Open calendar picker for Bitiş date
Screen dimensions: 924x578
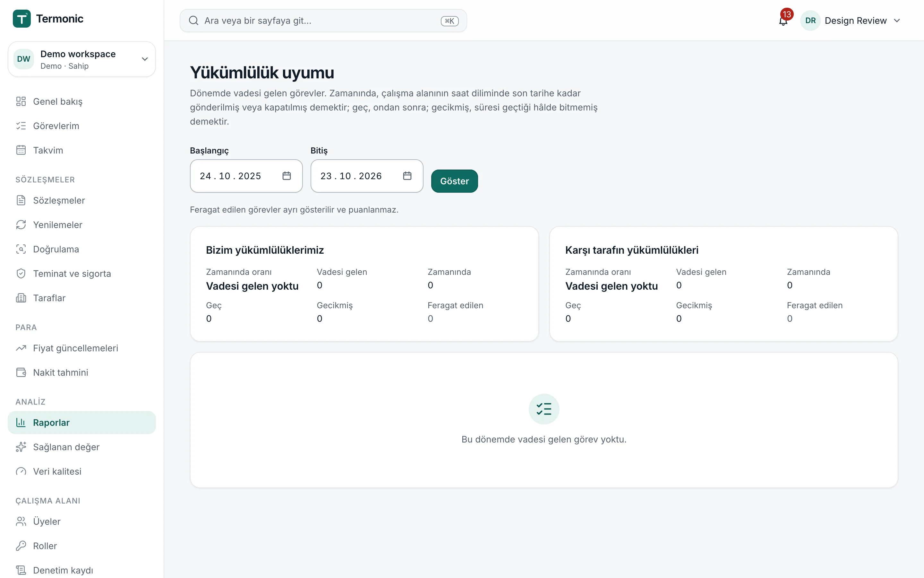pos(407,176)
